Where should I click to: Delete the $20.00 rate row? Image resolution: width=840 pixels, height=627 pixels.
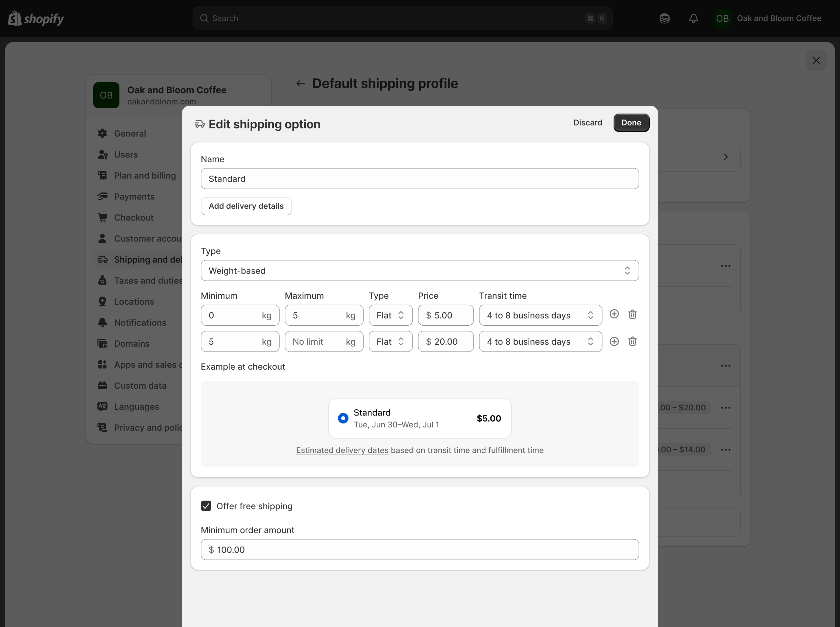(x=632, y=341)
